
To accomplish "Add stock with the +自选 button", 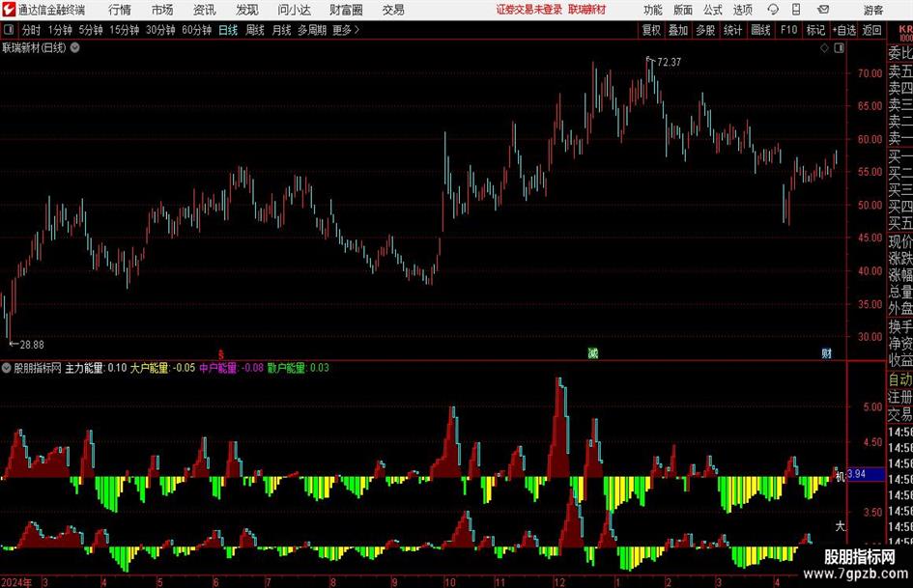I will click(x=844, y=30).
